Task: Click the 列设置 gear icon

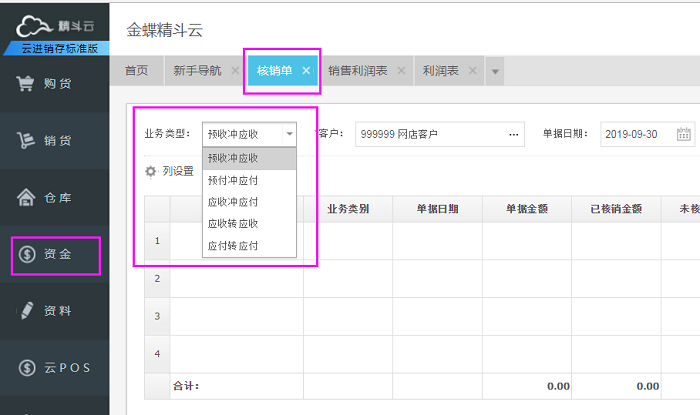Action: click(x=151, y=171)
